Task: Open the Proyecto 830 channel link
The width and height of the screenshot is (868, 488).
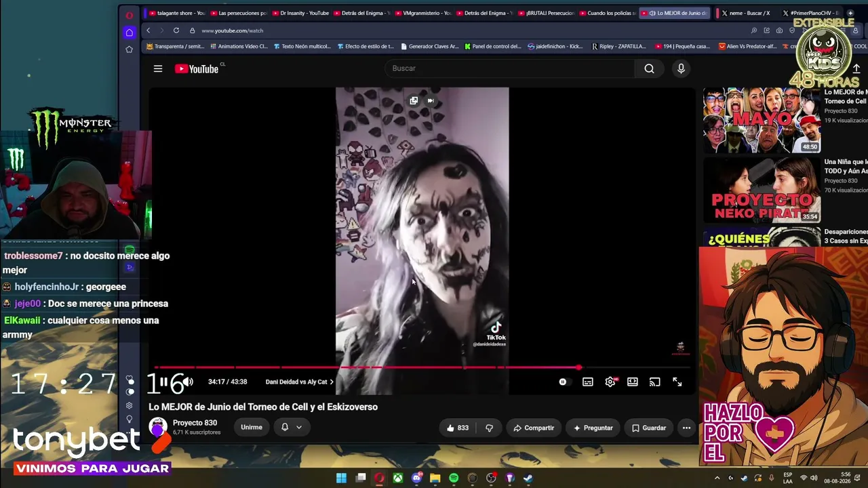Action: [x=195, y=423]
